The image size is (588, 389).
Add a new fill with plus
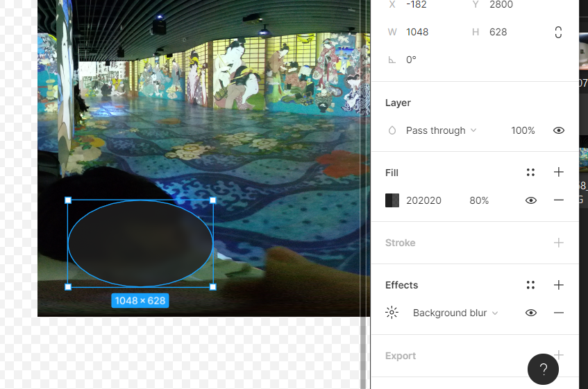(x=558, y=172)
